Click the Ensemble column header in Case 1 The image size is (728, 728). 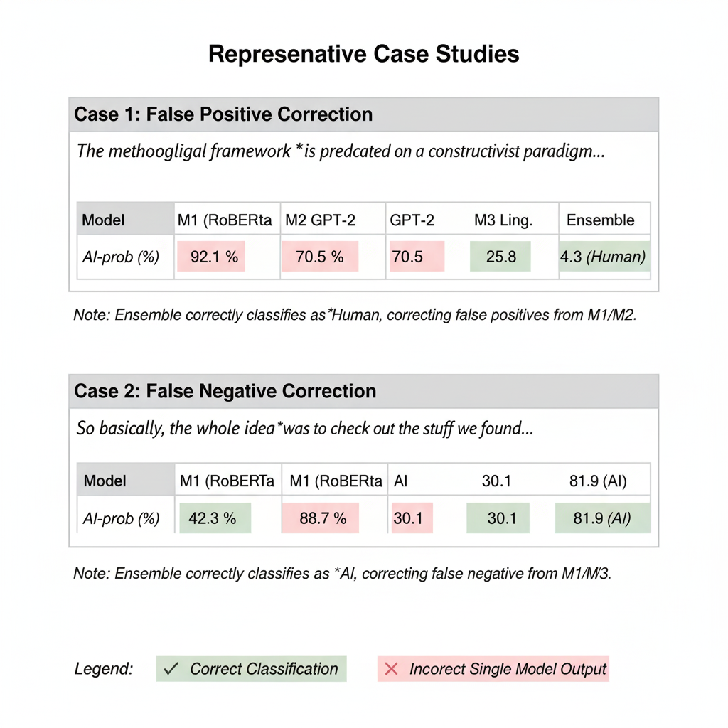(x=600, y=220)
